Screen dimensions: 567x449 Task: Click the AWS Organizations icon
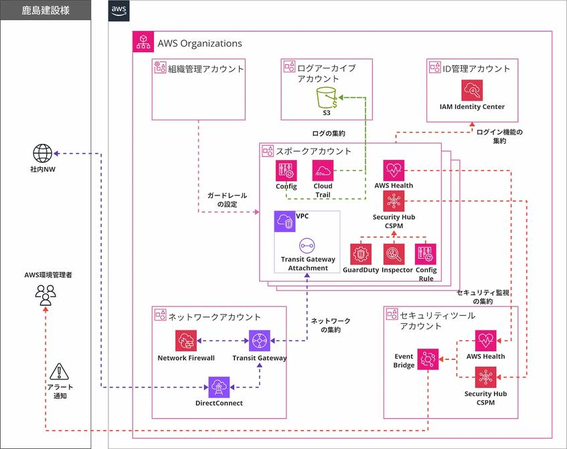[143, 42]
